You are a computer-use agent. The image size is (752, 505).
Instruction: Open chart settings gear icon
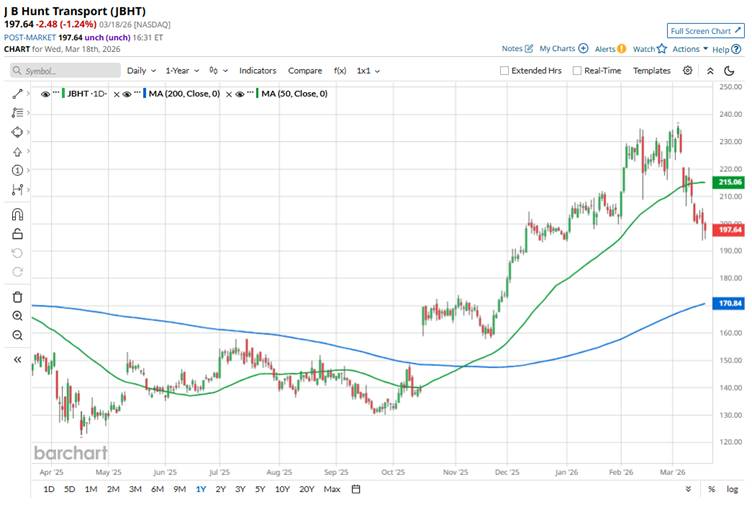pos(687,71)
